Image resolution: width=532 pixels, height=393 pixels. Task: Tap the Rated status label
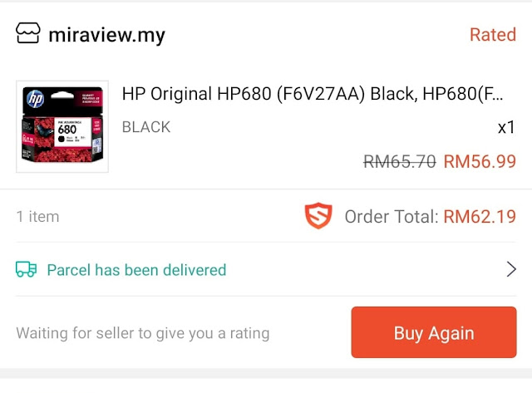pos(493,35)
